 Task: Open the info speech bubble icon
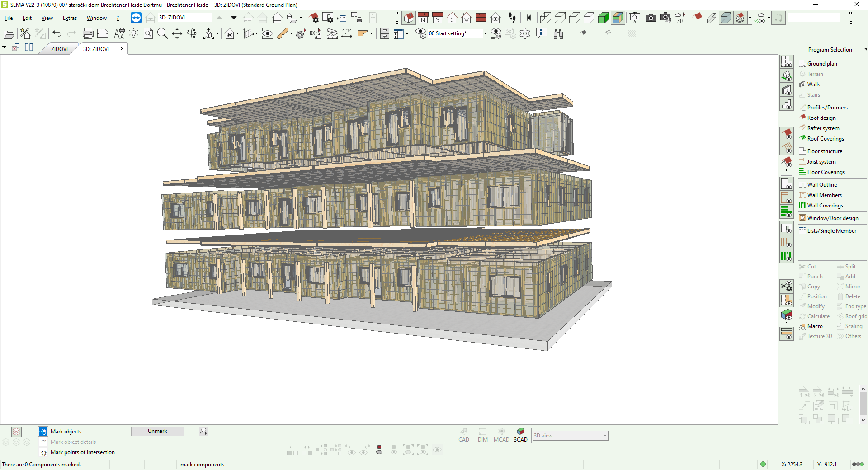(x=542, y=33)
